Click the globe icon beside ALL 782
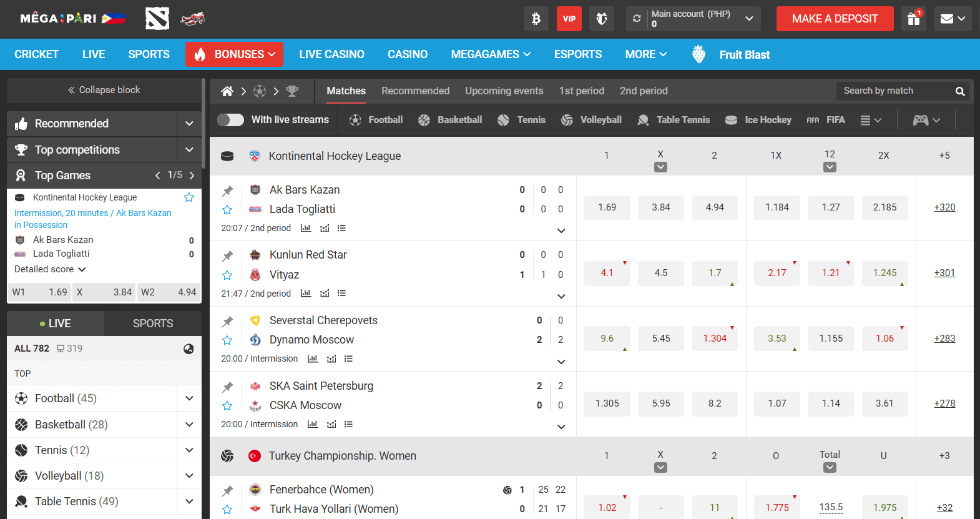 [x=189, y=349]
